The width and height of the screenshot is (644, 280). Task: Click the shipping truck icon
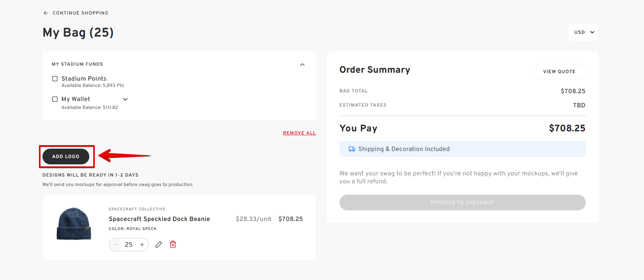point(352,149)
